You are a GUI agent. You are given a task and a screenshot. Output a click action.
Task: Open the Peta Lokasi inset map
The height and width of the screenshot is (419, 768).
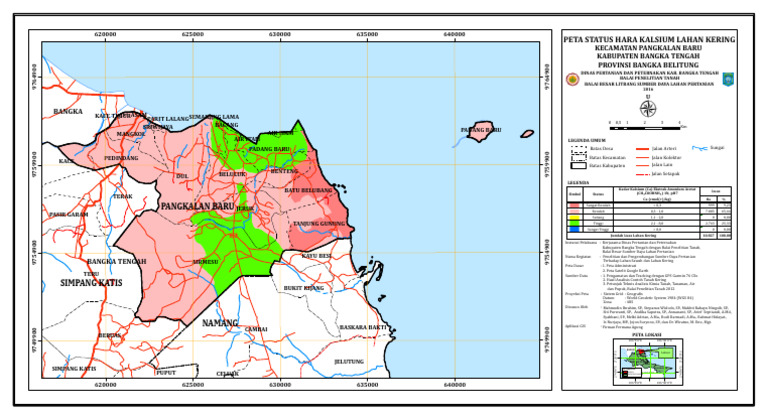(x=648, y=360)
